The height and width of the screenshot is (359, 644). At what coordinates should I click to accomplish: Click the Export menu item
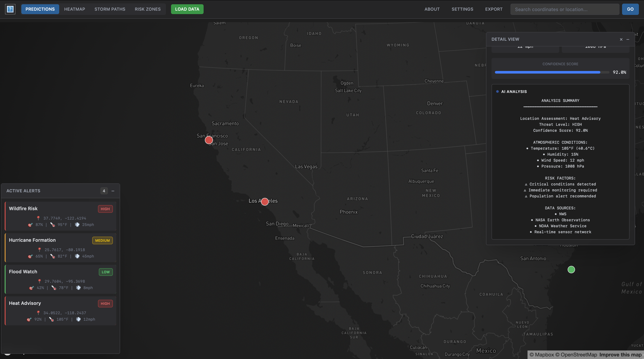tap(494, 9)
